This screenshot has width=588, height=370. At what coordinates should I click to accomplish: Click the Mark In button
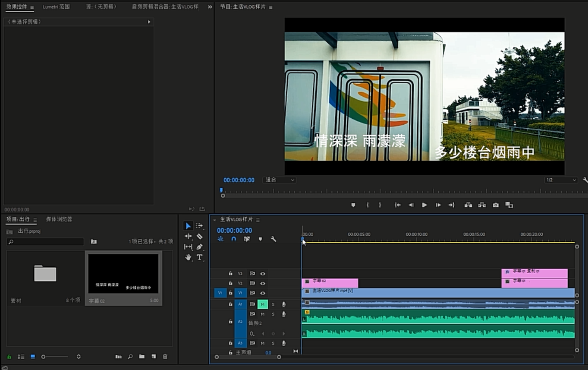coord(368,205)
